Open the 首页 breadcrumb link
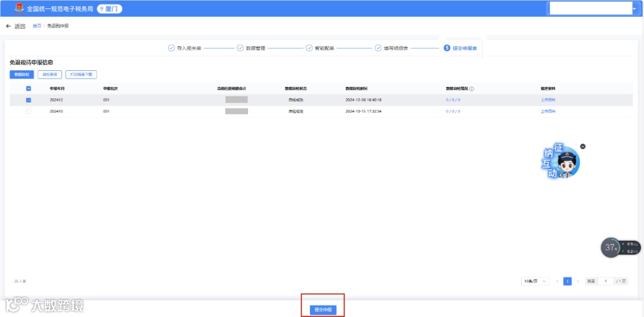 36,26
